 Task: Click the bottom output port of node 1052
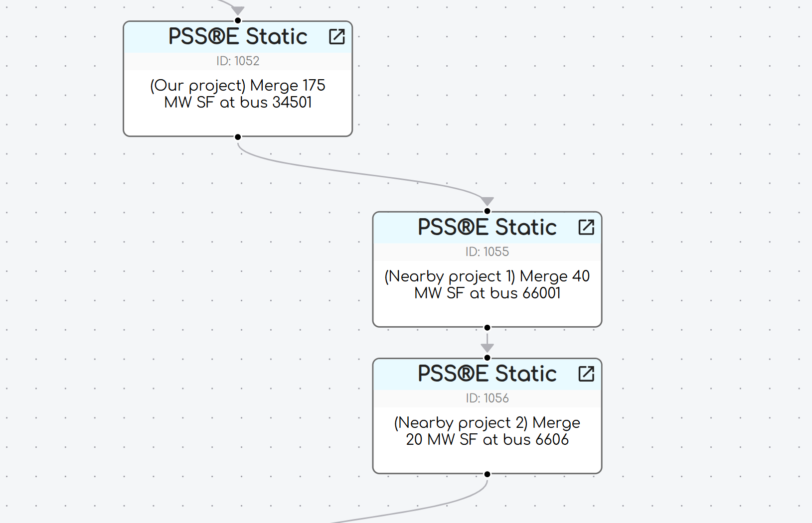point(238,137)
